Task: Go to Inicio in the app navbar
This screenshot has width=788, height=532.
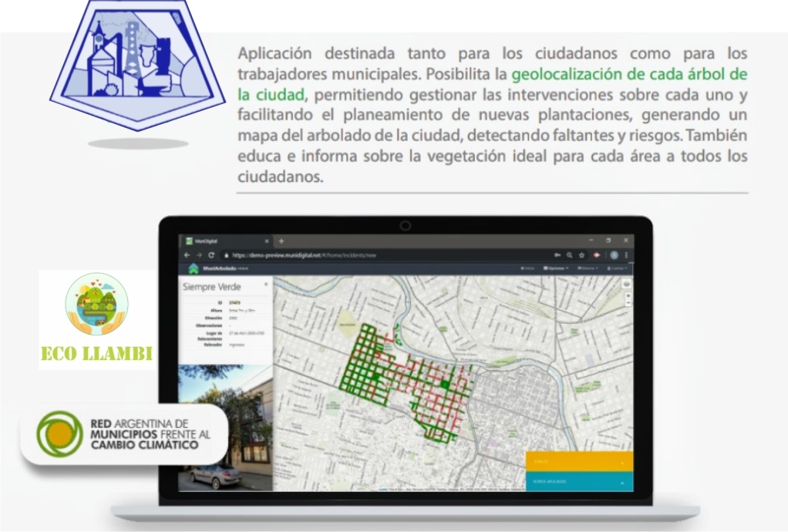Action: (527, 268)
